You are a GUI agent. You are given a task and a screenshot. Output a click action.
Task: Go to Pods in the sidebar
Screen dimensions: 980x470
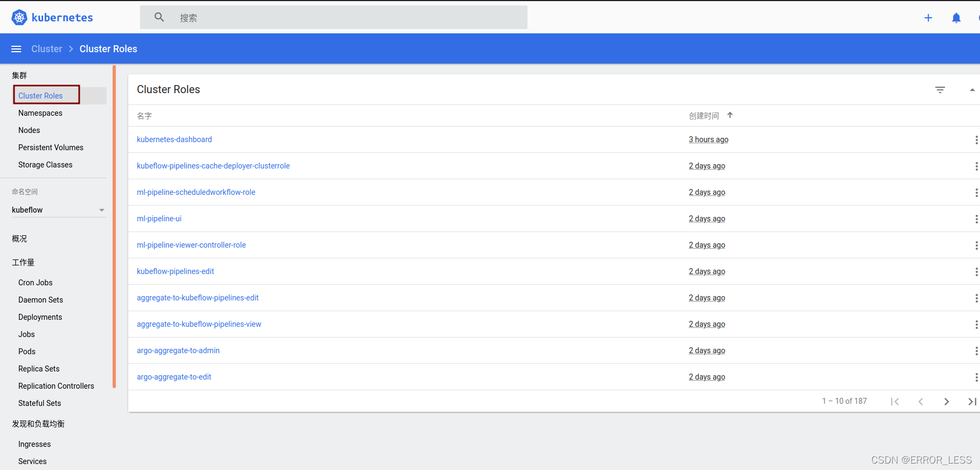pyautogui.click(x=27, y=352)
